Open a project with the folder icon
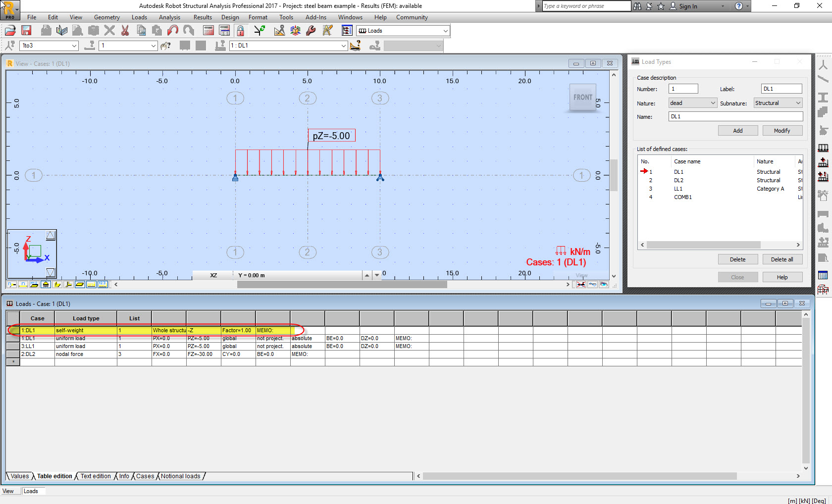The height and width of the screenshot is (504, 832). pyautogui.click(x=10, y=31)
